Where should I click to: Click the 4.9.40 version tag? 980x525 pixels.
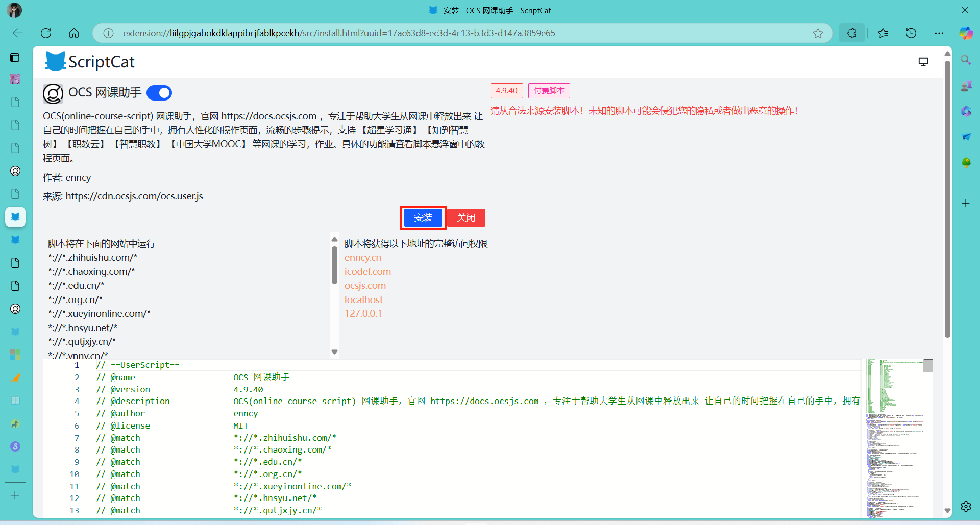[506, 91]
